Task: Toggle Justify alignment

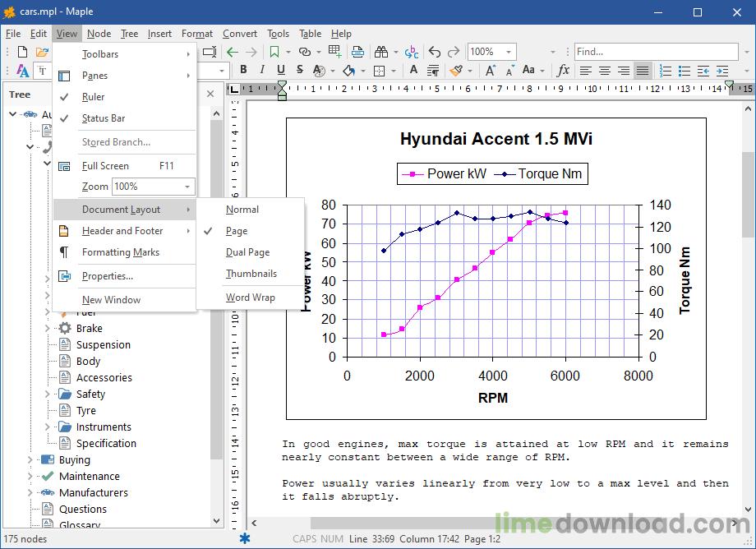Action: (643, 71)
